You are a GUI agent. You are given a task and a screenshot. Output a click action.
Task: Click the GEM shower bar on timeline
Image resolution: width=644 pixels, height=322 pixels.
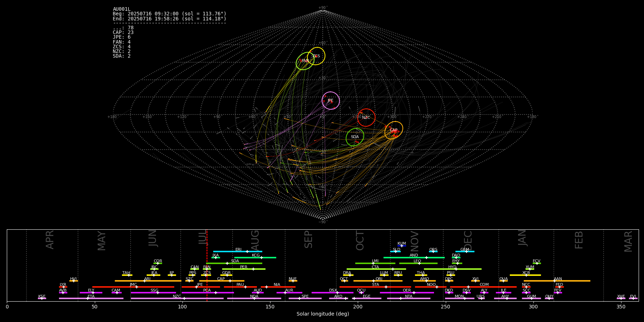point(465,252)
